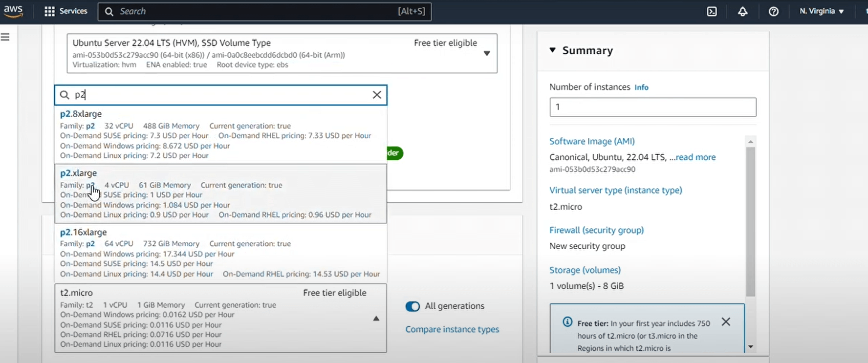Launch the CloudShell terminal icon
Image resolution: width=868 pixels, height=363 pixels.
coord(712,11)
